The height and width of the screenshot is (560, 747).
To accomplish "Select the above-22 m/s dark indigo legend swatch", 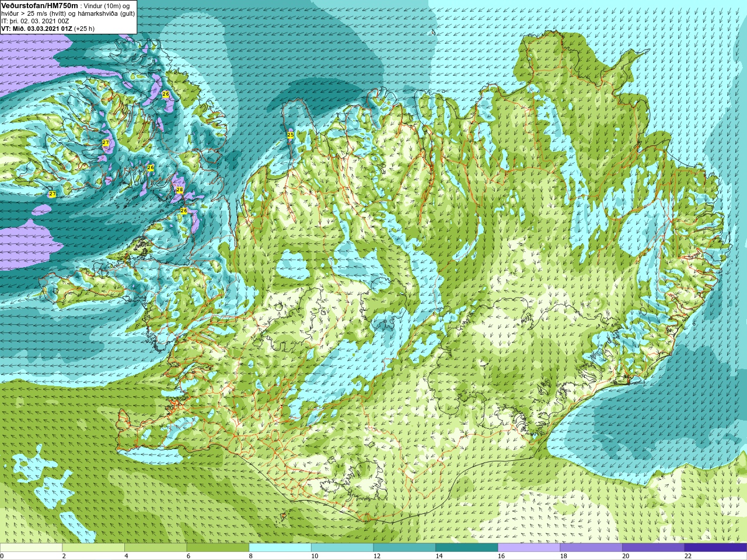I will pos(715,548).
